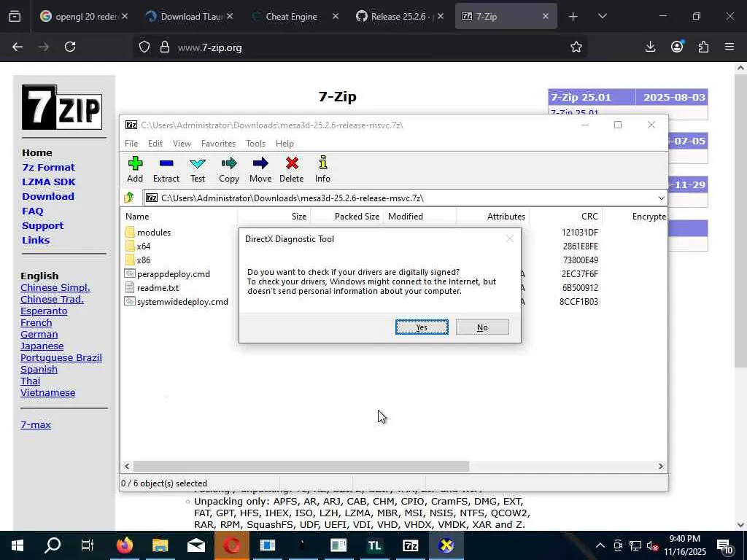
Task: Open the notification center icon
Action: (724, 546)
